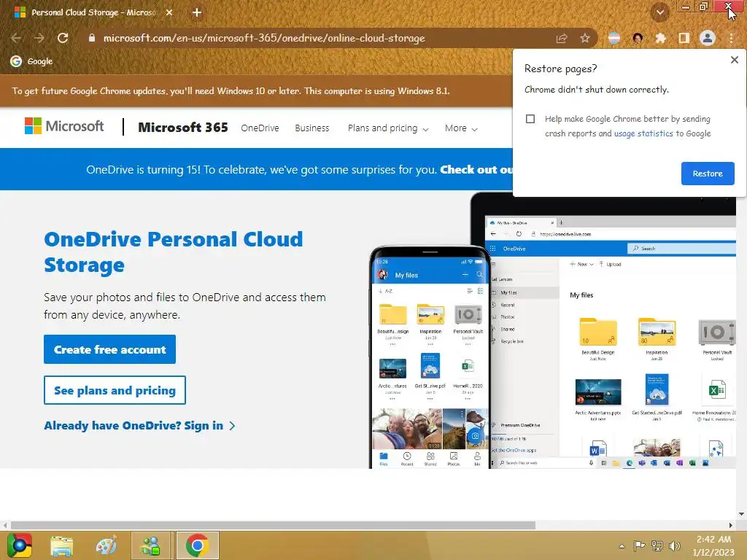The height and width of the screenshot is (560, 747).
Task: Open Already have OneDrive? Sign in link
Action: tap(139, 425)
